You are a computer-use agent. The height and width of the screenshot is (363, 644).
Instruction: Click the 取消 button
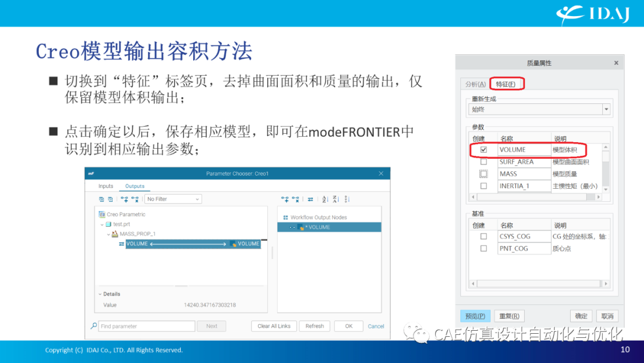coord(608,316)
